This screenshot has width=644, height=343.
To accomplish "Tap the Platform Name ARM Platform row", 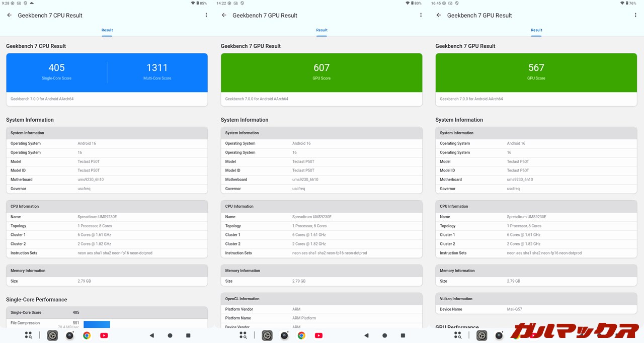I will 321,318.
